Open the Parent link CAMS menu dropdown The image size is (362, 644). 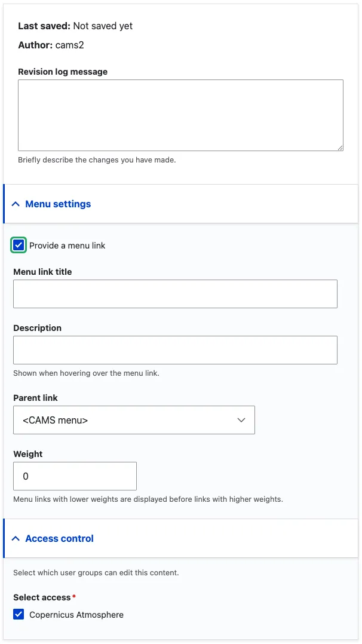[x=134, y=420]
